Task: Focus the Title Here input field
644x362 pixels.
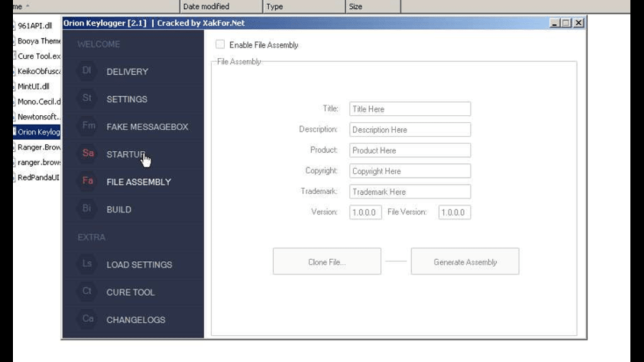Action: (x=410, y=109)
